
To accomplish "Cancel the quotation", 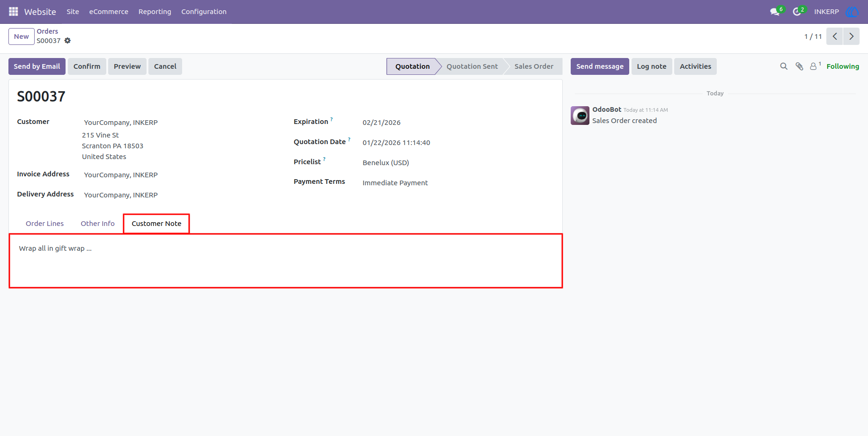I will [x=165, y=66].
